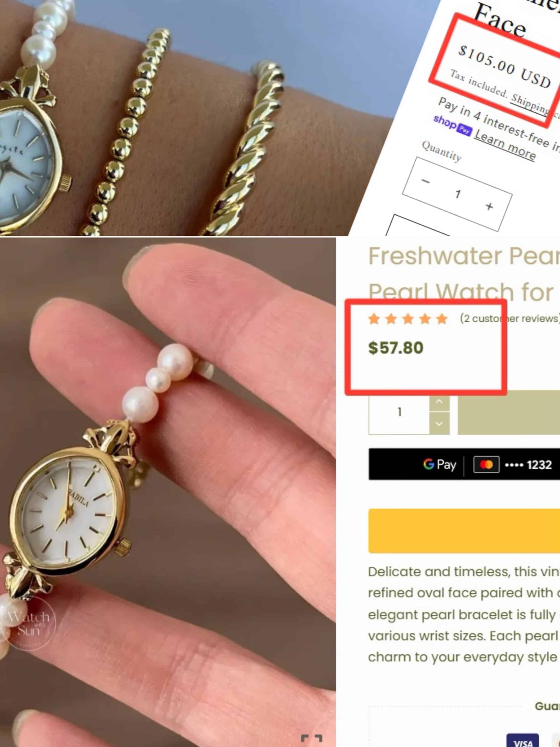Screen dimensions: 560x747
Task: Click the Visa payment badge
Action: tap(523, 740)
